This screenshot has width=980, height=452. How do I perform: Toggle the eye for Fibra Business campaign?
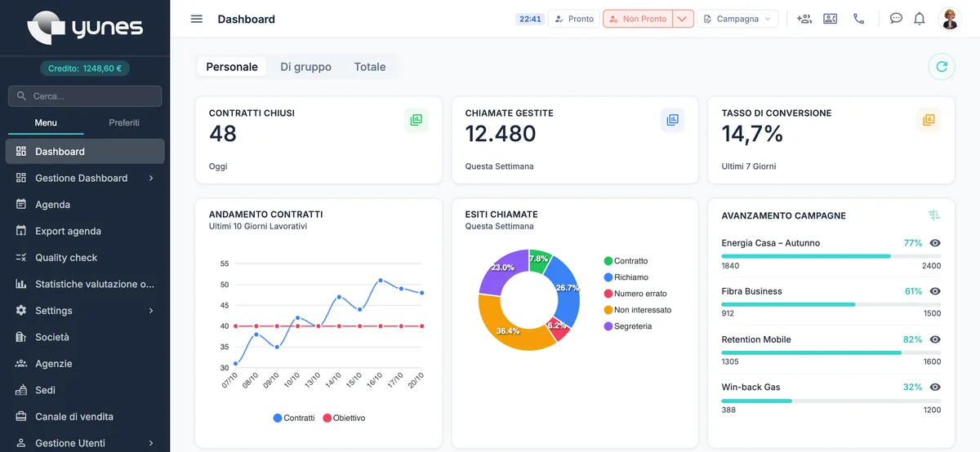pos(935,291)
